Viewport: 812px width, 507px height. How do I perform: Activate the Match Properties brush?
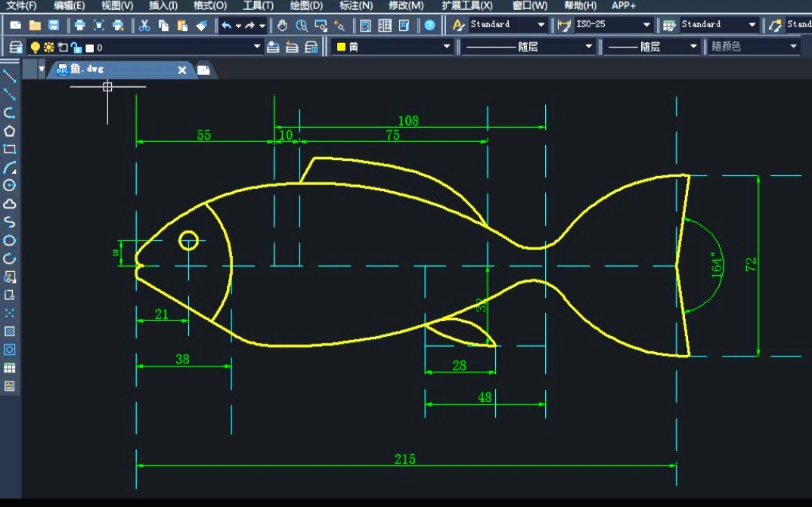[x=201, y=25]
